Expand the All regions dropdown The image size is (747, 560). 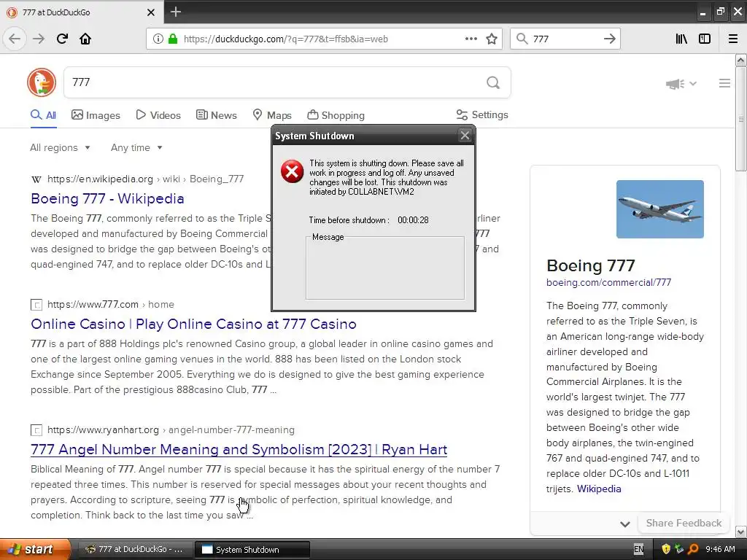tap(60, 147)
